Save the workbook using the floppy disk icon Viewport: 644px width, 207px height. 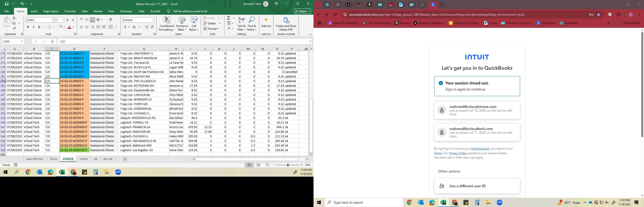7,4
